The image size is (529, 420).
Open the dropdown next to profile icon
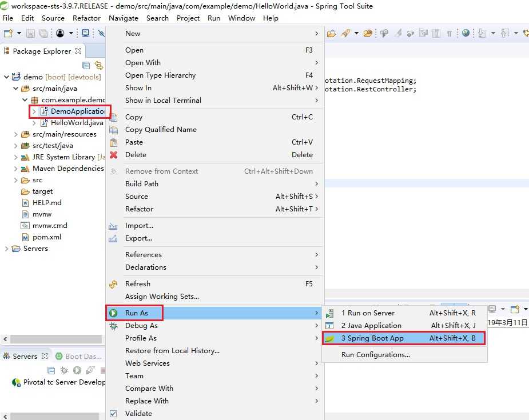[71, 33]
